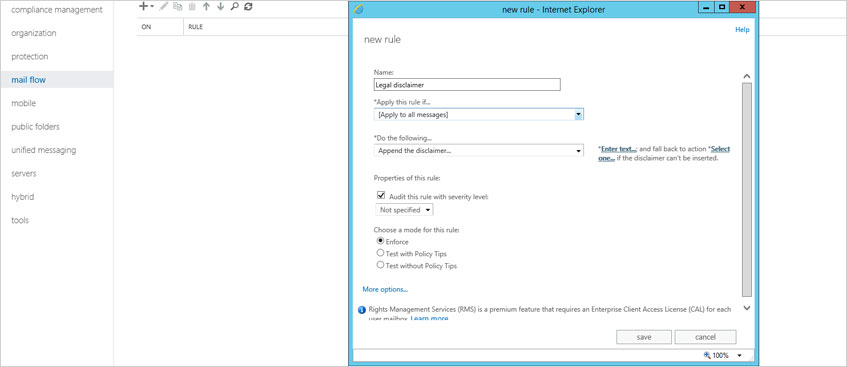
Task: Open hybrid section in left nav
Action: (23, 197)
